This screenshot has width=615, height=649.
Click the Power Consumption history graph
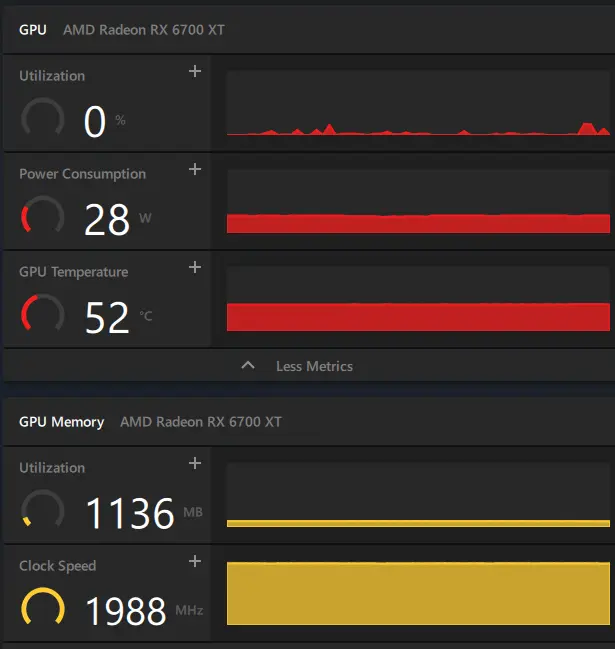coord(418,202)
